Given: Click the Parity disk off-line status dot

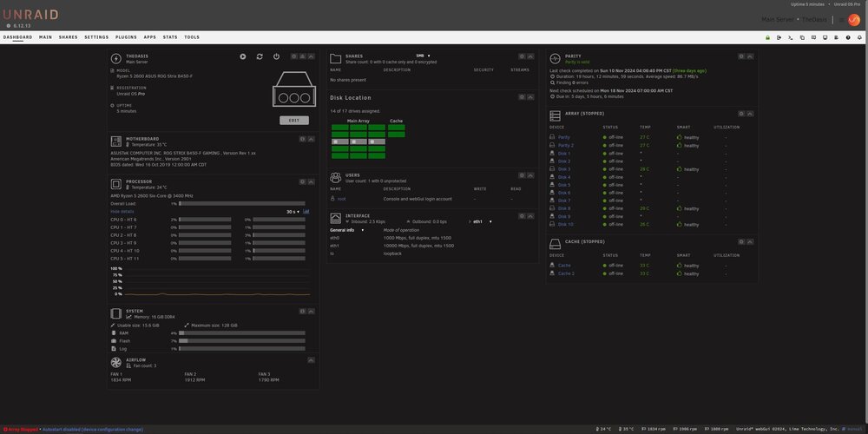Looking at the screenshot, I should coord(605,137).
